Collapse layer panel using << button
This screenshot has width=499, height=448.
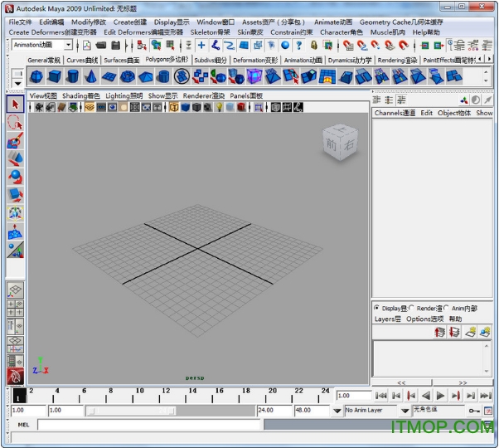[402, 382]
